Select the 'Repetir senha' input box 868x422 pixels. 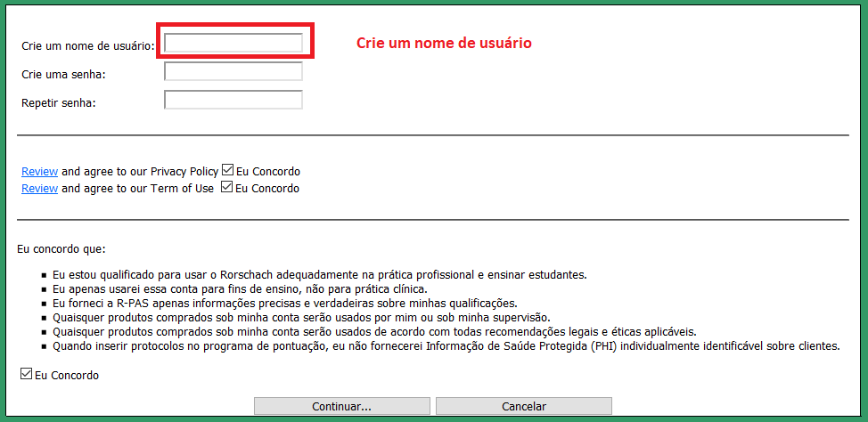point(233,101)
